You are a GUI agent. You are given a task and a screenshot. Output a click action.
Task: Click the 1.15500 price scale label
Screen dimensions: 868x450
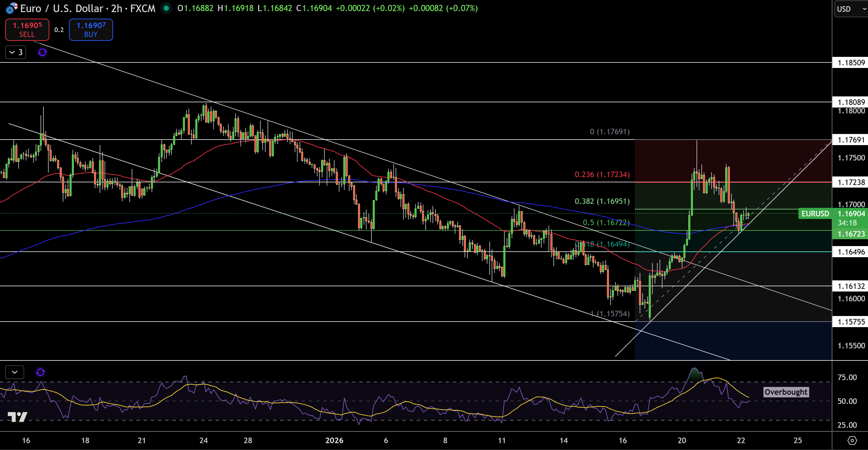pyautogui.click(x=851, y=345)
